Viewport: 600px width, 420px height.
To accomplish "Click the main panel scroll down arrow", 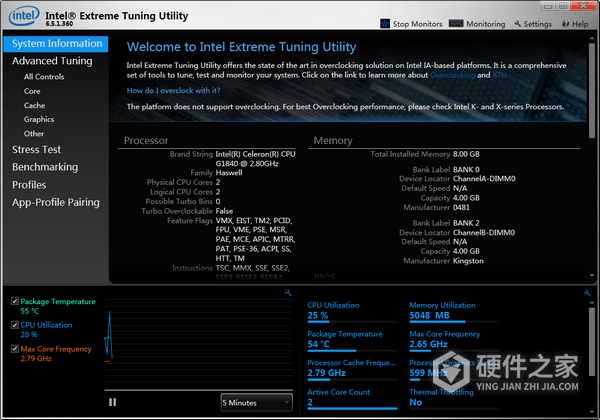I will 592,275.
